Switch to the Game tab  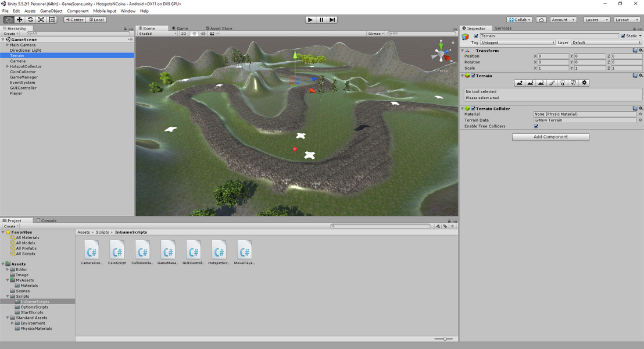pyautogui.click(x=182, y=28)
